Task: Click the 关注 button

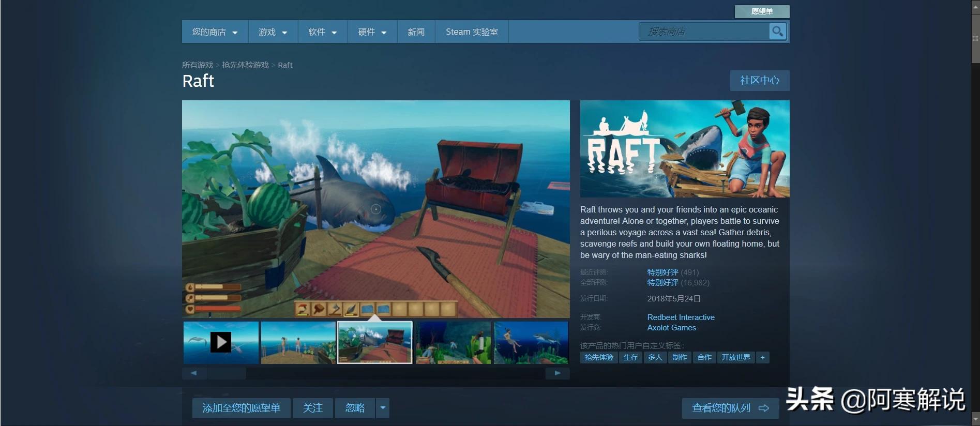Action: [312, 408]
